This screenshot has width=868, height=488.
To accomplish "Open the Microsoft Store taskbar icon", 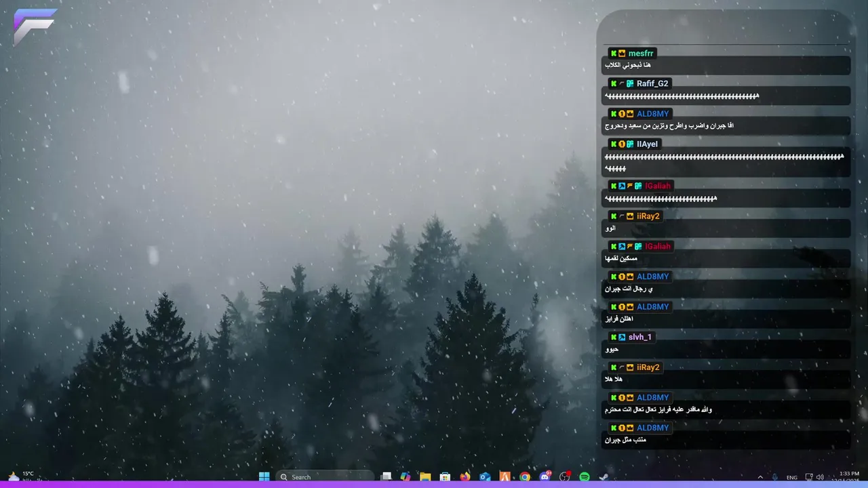I will pos(445,476).
